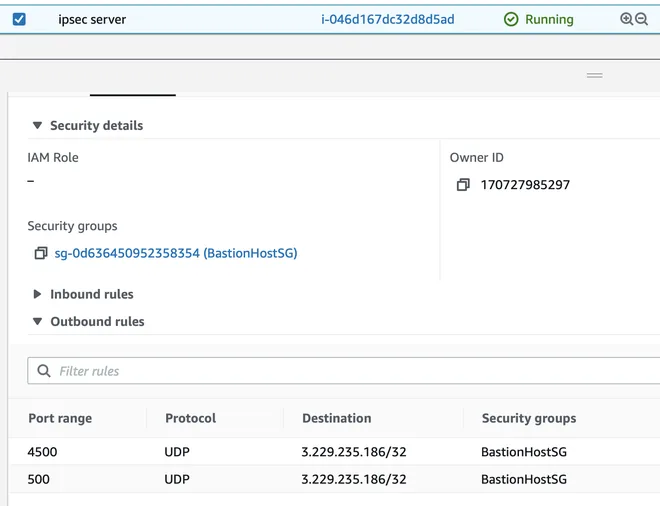Image resolution: width=660 pixels, height=506 pixels.
Task: Click the zoom out magnifier icon
Action: 641,19
